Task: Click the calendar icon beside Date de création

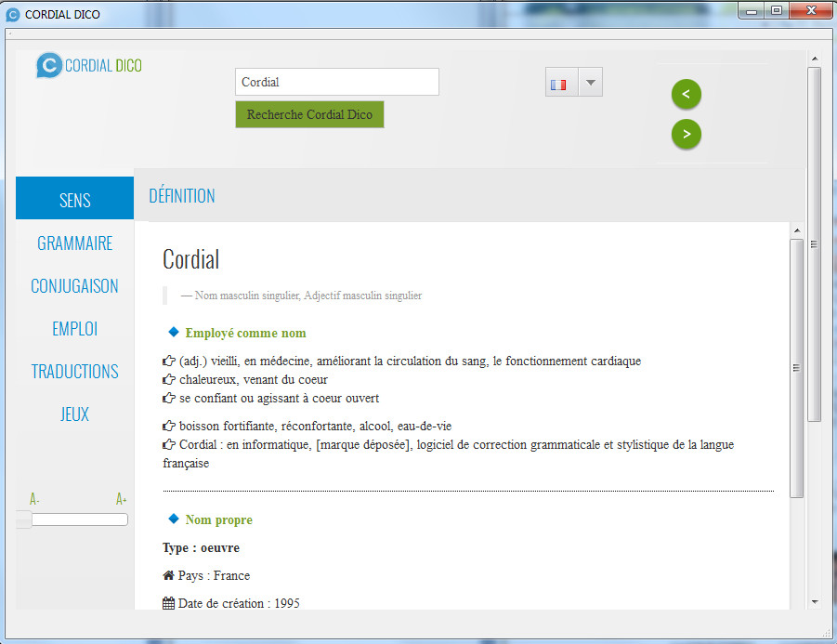Action: pyautogui.click(x=169, y=603)
